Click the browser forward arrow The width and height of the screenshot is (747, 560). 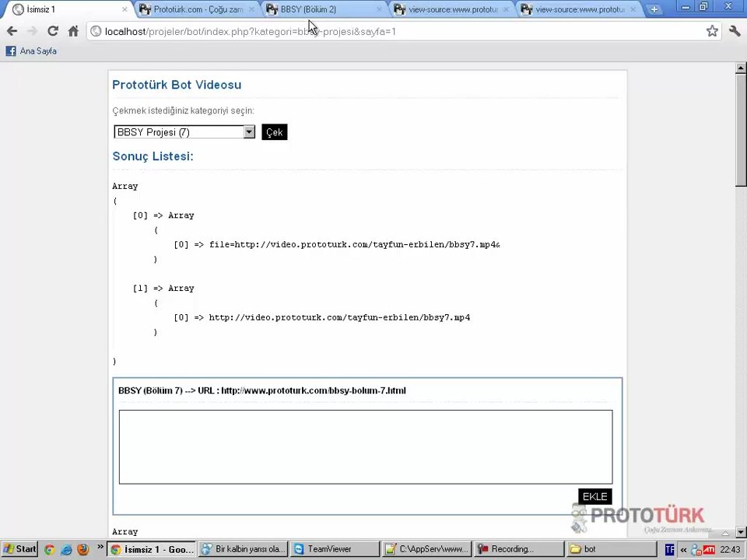click(33, 31)
